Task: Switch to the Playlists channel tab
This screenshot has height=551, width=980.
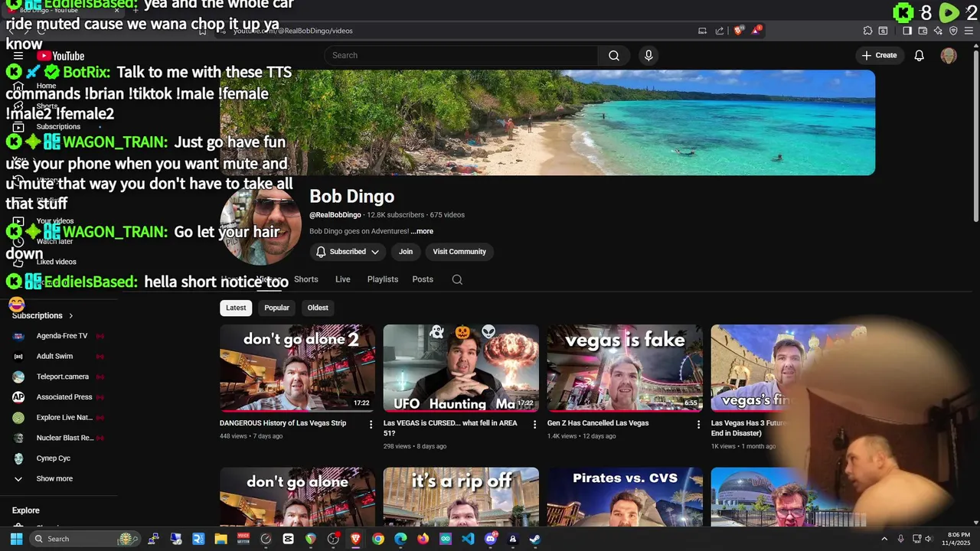Action: (x=382, y=279)
